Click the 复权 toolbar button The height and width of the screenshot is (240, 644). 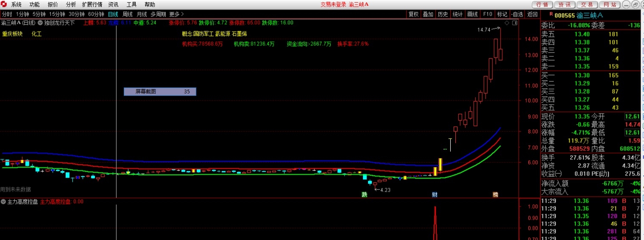[x=413, y=14]
